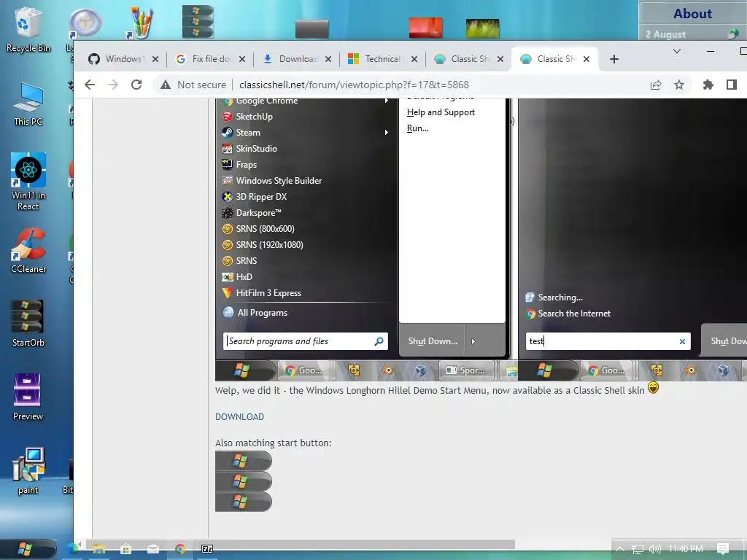Click SRNS (1920x1080) entry
747x560 pixels.
tap(269, 245)
